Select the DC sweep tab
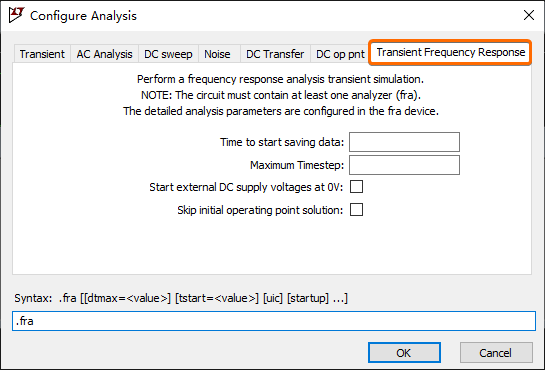Screen dimensions: 545x370 click(x=168, y=54)
